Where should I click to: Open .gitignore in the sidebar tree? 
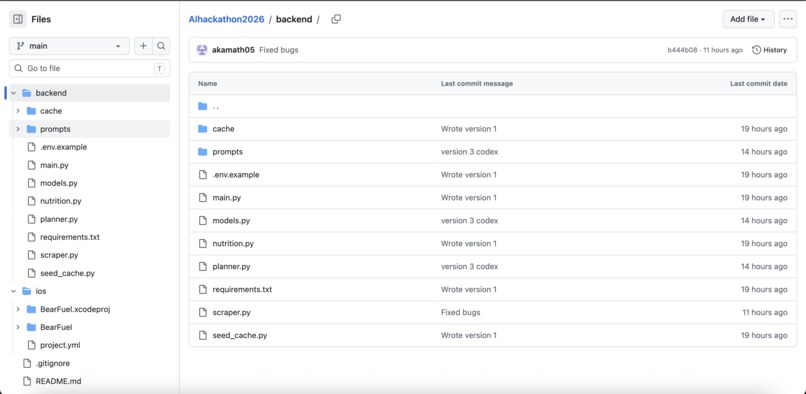52,363
